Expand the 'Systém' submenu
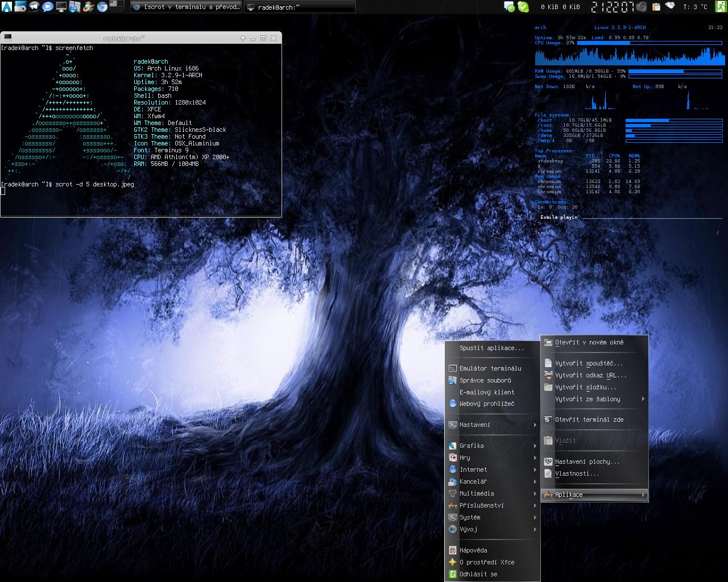 (491, 517)
